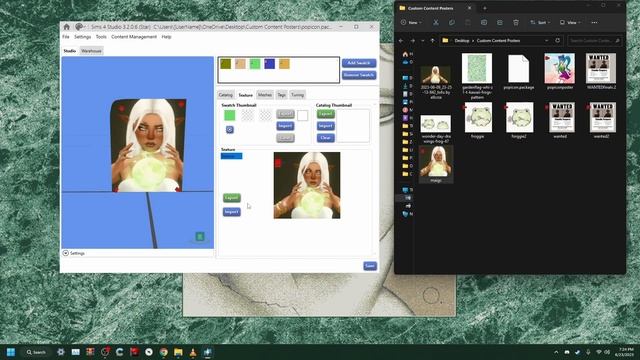Select the olive green swatch
640x360 pixels.
tap(226, 64)
